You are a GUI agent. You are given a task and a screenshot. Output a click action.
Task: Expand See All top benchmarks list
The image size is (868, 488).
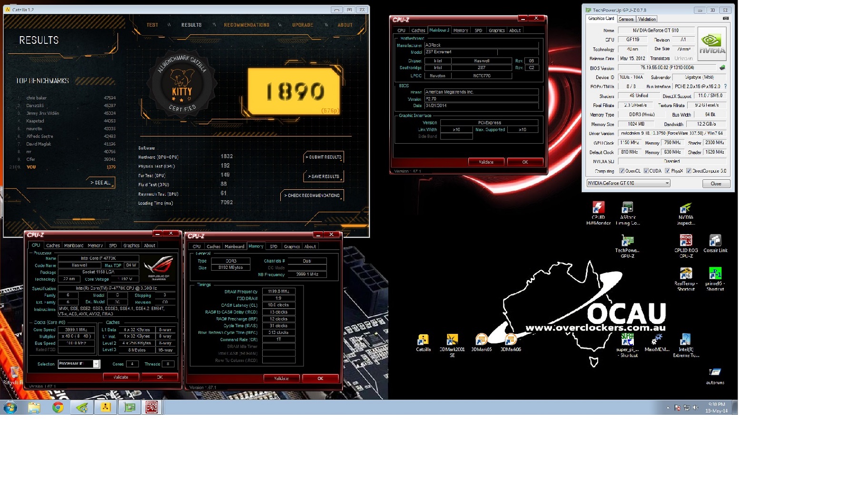click(x=100, y=183)
